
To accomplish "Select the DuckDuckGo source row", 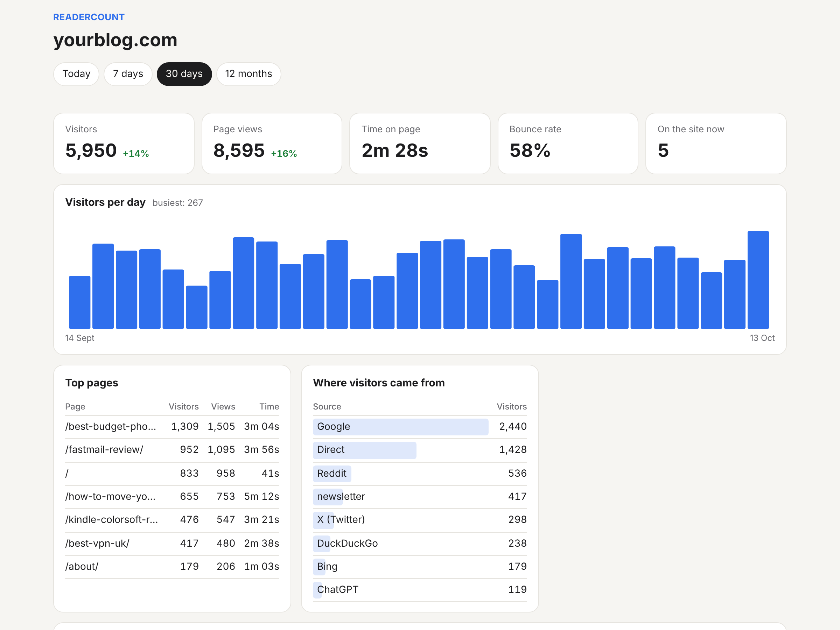I will [x=420, y=544].
